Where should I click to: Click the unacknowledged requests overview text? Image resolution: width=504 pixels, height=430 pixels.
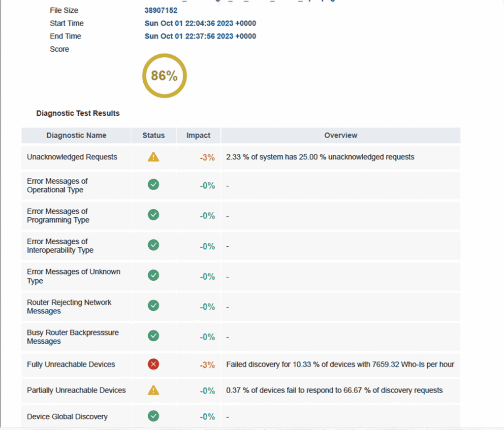(320, 157)
